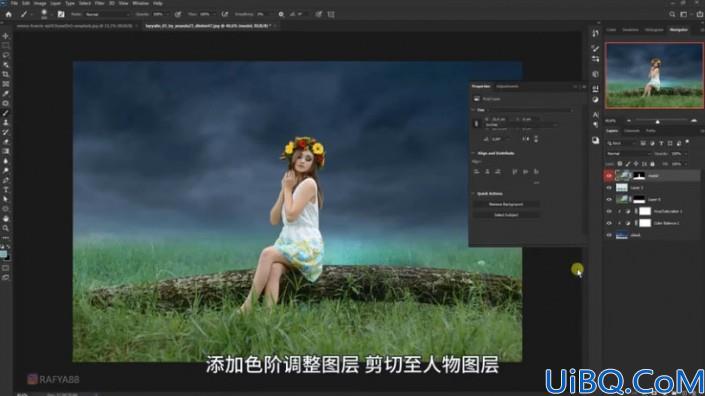The image size is (705, 396).
Task: Click the Home icon in options bar
Action: pos(8,14)
